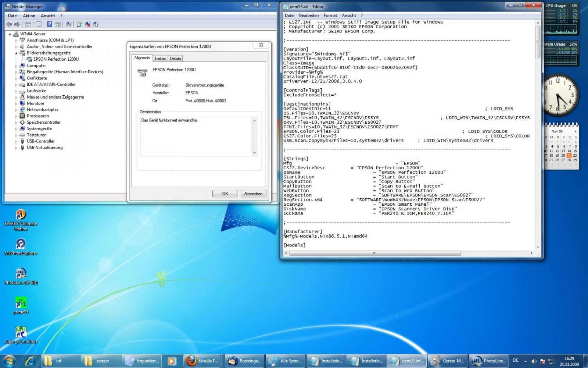Switch to Mozilla Firefox taskbar button

click(202, 361)
